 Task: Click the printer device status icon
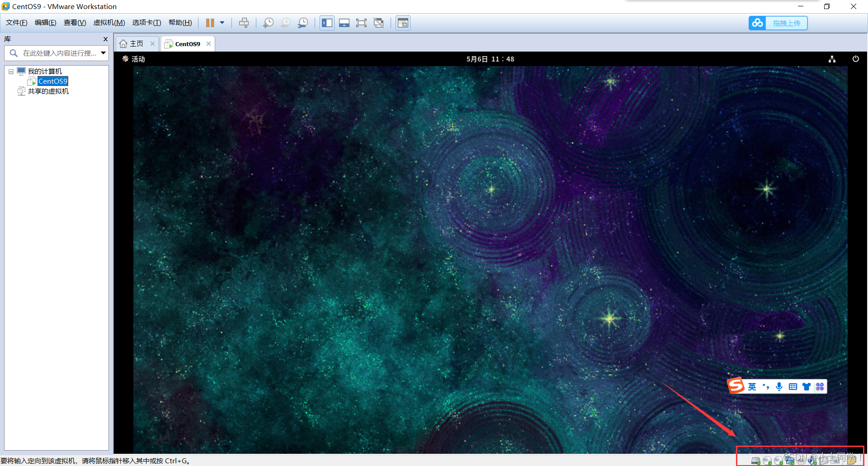tap(801, 461)
